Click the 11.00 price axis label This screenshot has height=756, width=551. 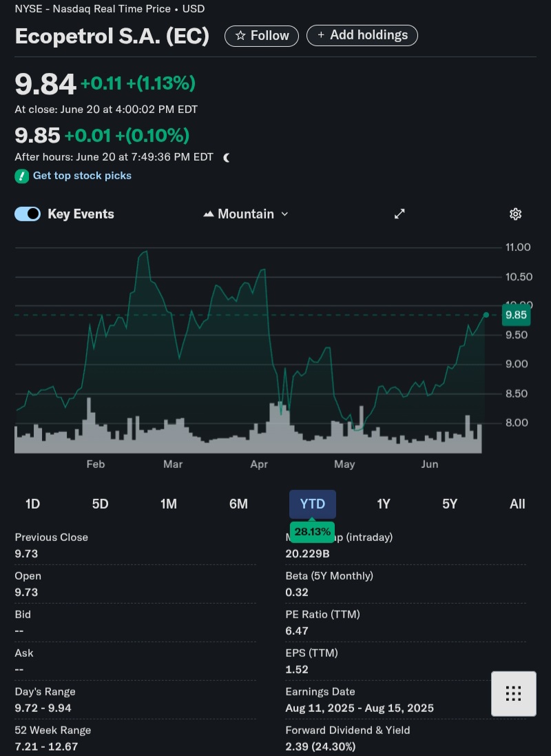point(518,247)
